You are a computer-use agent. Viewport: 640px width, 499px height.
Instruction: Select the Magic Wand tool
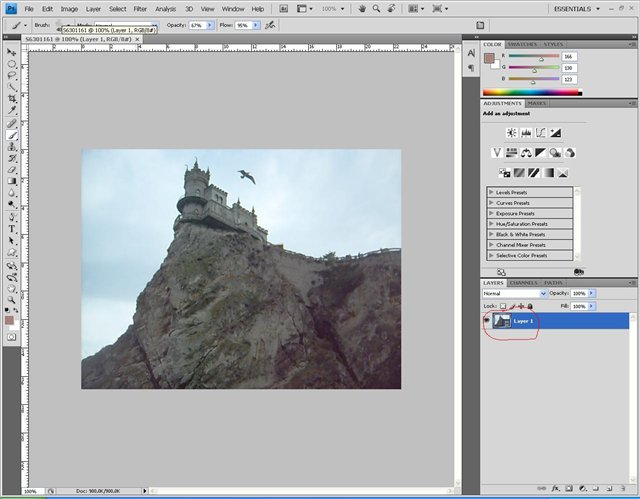[x=11, y=87]
